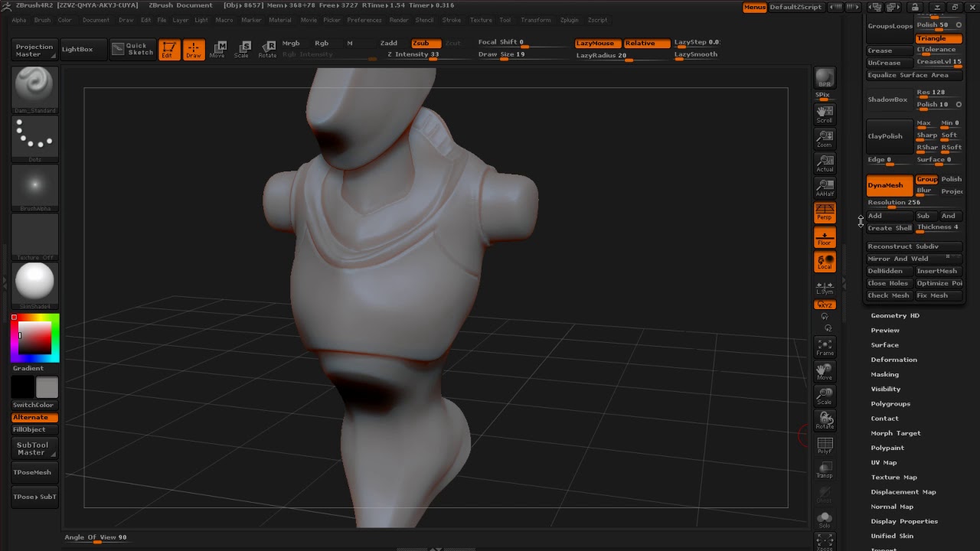The width and height of the screenshot is (980, 551).
Task: Click the Create Shell button
Action: (x=889, y=228)
